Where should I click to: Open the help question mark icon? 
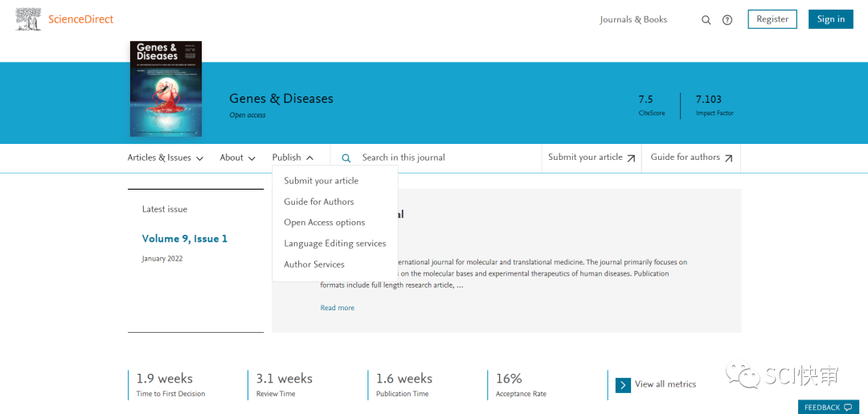[727, 20]
